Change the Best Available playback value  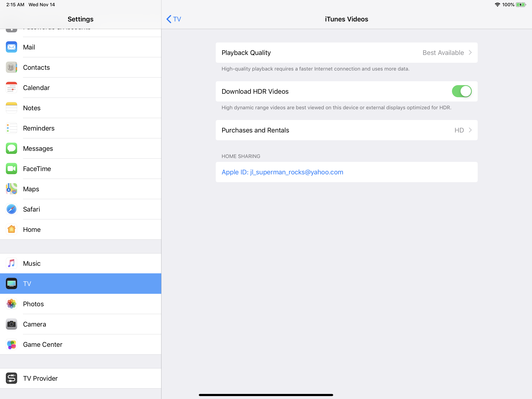443,53
